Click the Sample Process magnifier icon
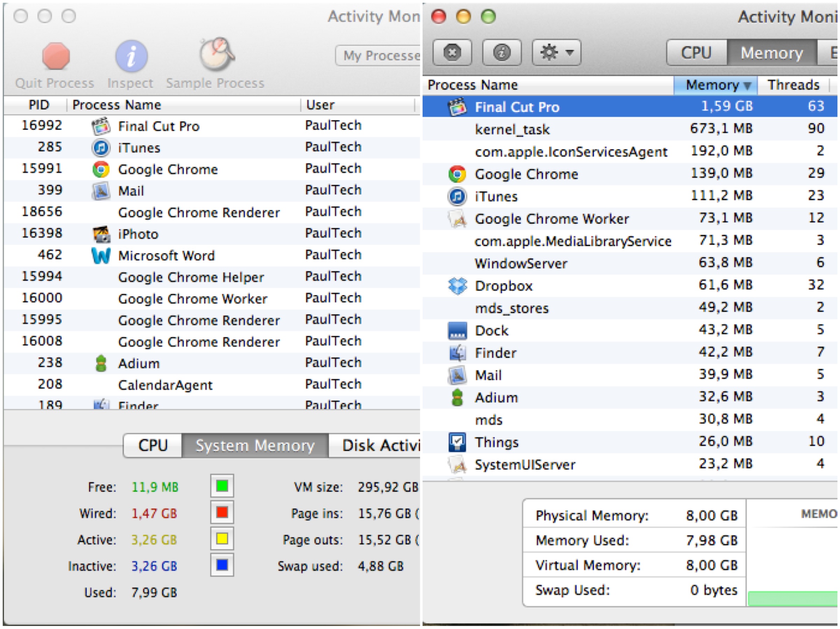Viewport: 840px width, 629px height. [217, 54]
